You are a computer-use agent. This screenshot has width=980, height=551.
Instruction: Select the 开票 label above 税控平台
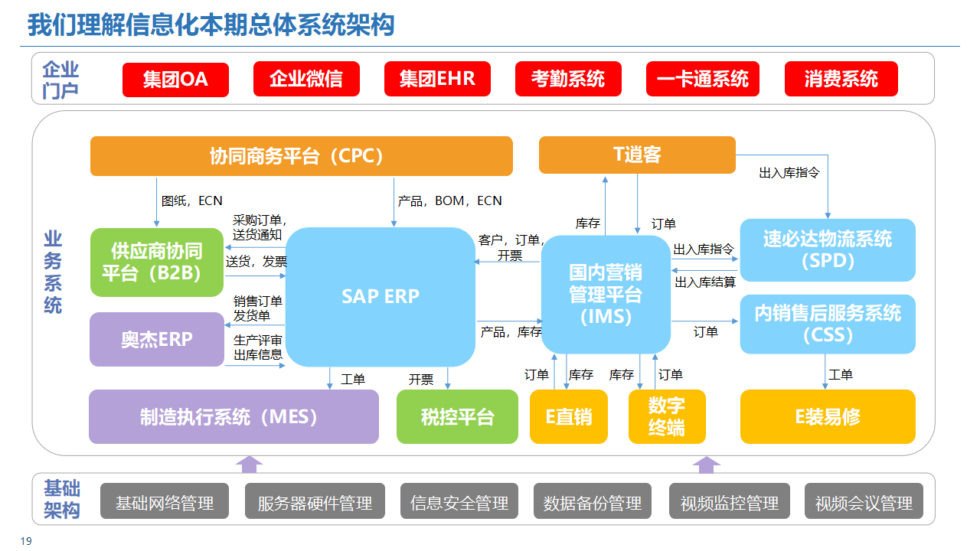pos(421,379)
